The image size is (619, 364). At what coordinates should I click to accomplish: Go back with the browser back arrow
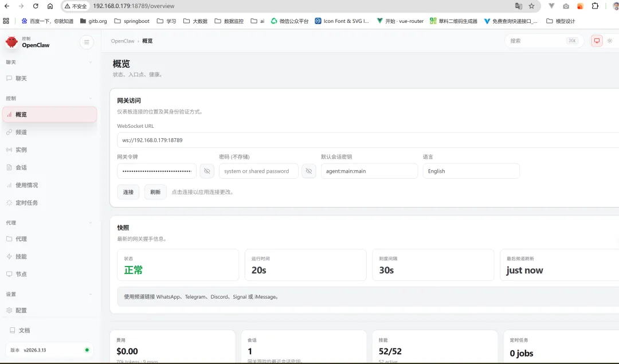pos(7,6)
